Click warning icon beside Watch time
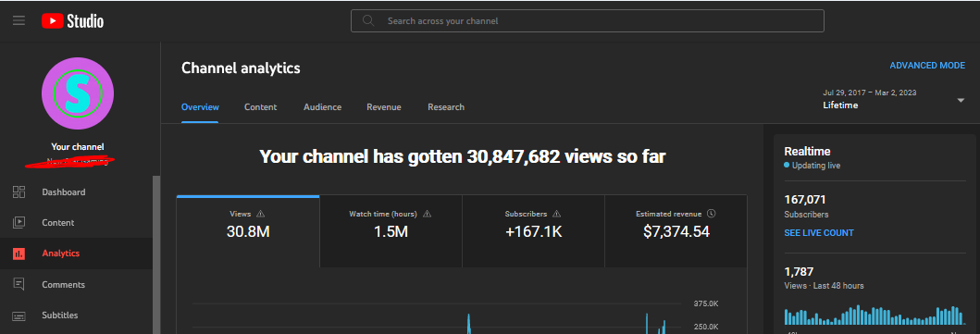 (x=427, y=214)
